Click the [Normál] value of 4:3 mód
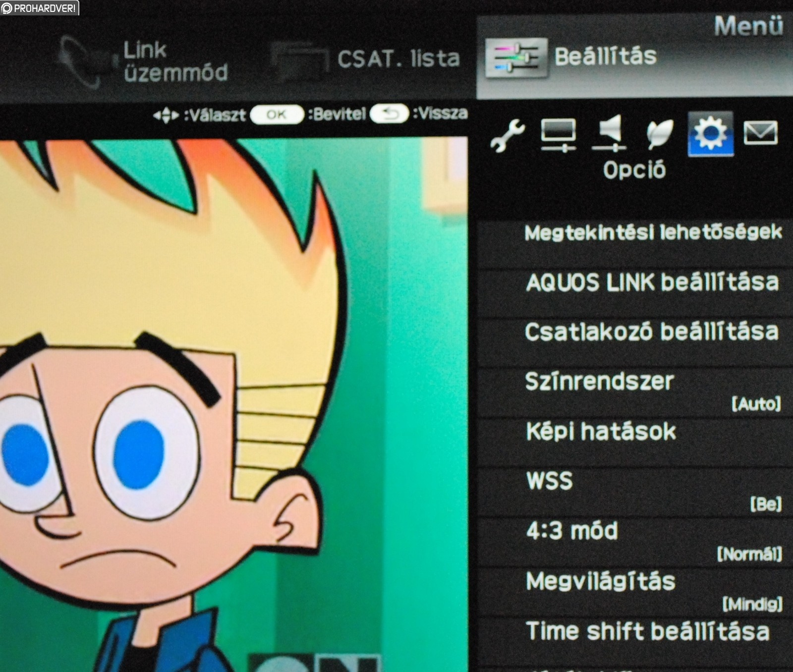This screenshot has height=672, width=793. tap(749, 554)
